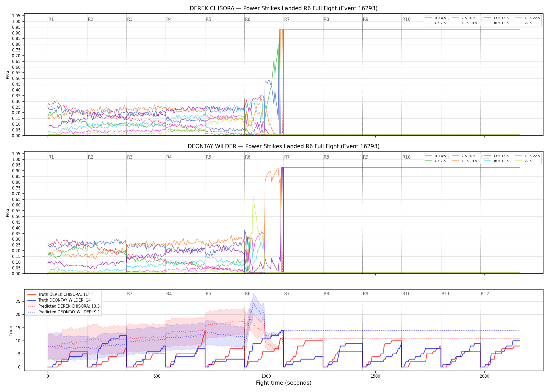The width and height of the screenshot is (549, 392).
Task: Click the R10 marker in the count chart
Action: [x=406, y=294]
